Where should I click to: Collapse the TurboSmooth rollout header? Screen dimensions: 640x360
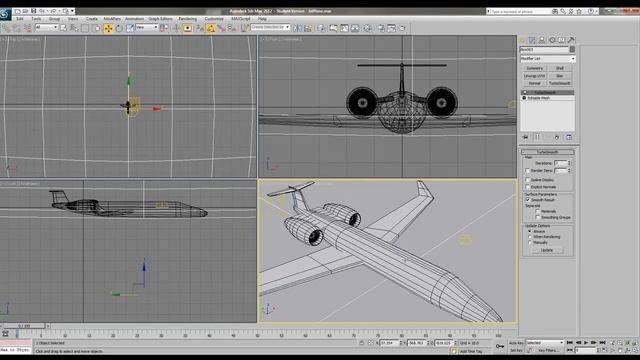(547, 152)
